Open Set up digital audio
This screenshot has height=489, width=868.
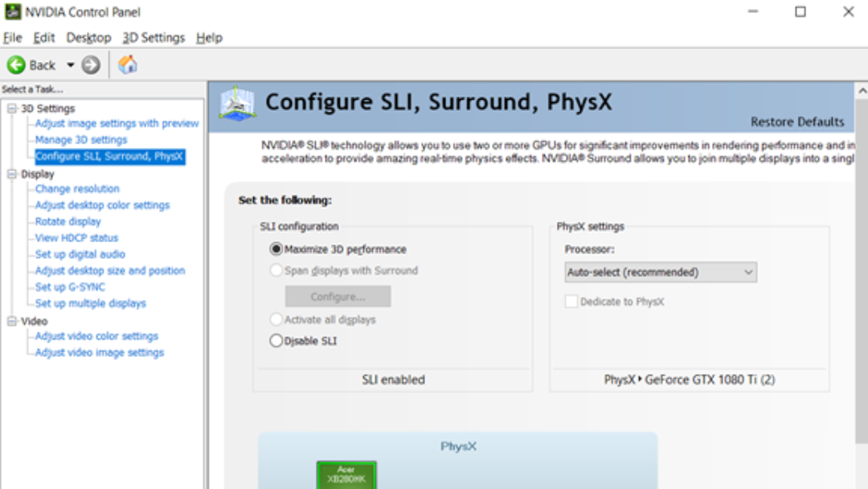pos(80,254)
